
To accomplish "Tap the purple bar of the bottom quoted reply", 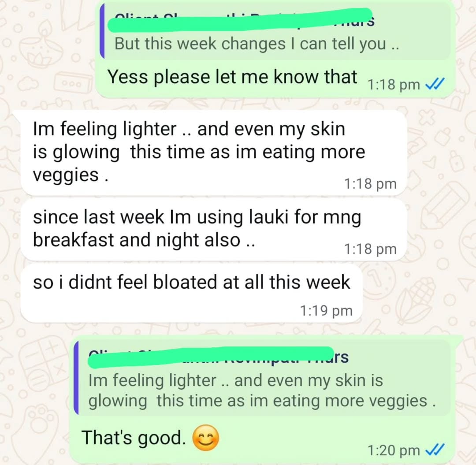I will tap(76, 378).
